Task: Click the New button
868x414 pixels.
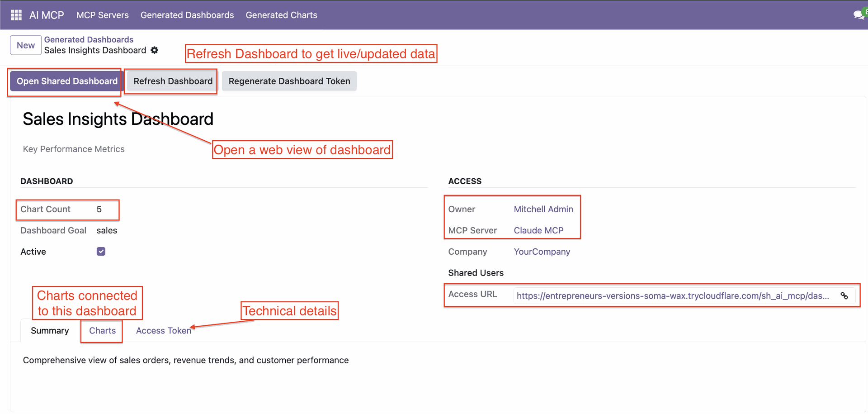Action: (x=26, y=45)
